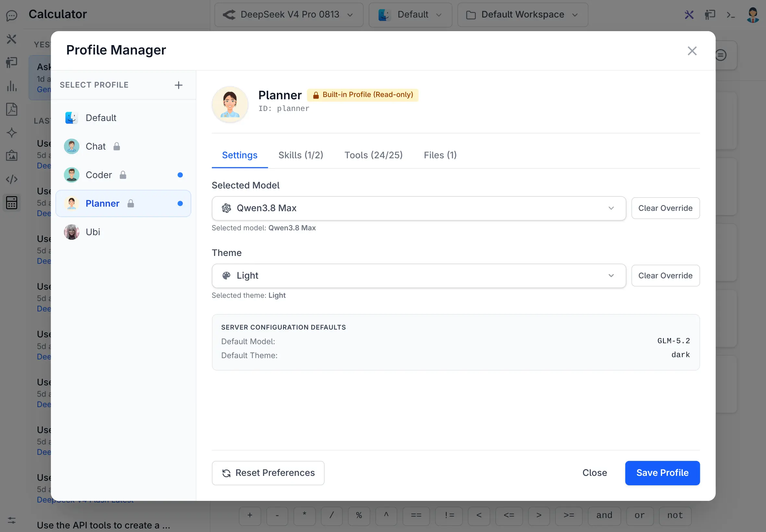This screenshot has height=532, width=766.
Task: Open the sparkle star icon in the sidebar
Action: tap(12, 133)
